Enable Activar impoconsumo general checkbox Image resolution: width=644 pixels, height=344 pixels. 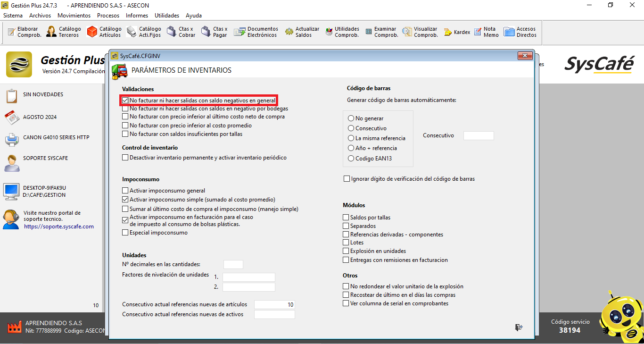(125, 191)
